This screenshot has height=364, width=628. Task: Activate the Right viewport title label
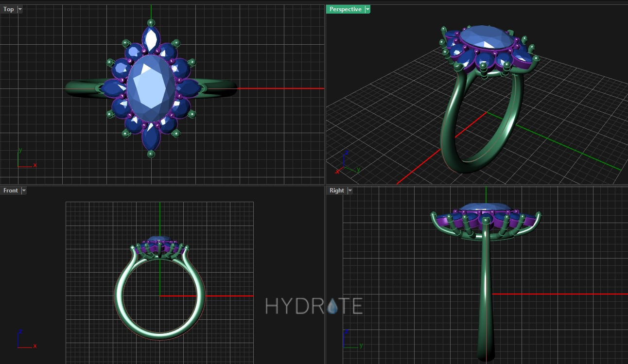coord(336,191)
